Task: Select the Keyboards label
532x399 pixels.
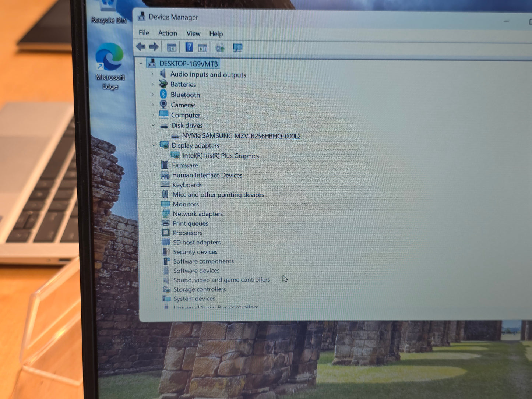Action: tap(187, 185)
